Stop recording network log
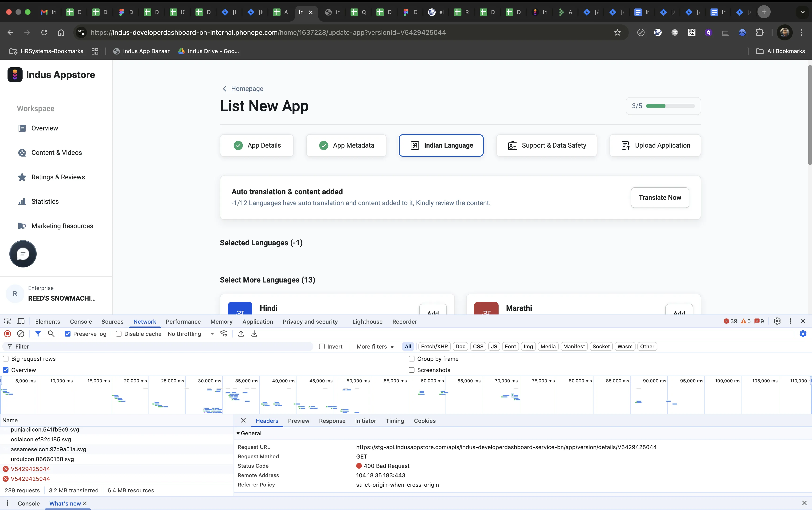The image size is (812, 510). (8, 334)
